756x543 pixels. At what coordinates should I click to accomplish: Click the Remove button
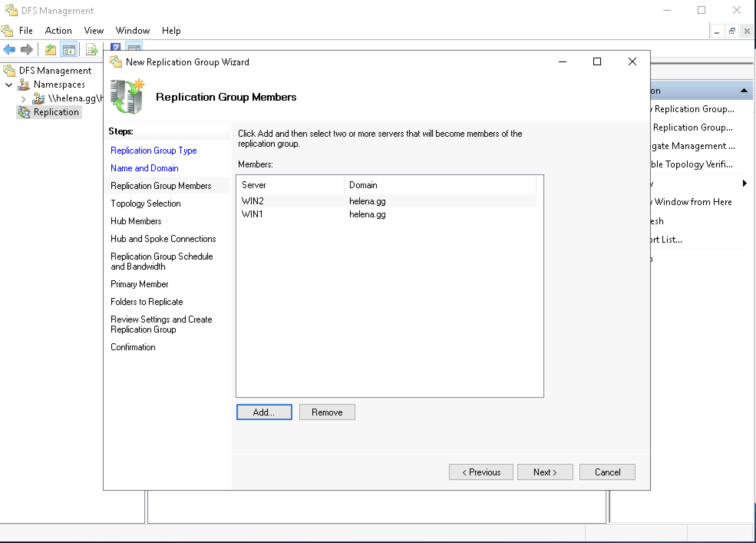pos(327,412)
